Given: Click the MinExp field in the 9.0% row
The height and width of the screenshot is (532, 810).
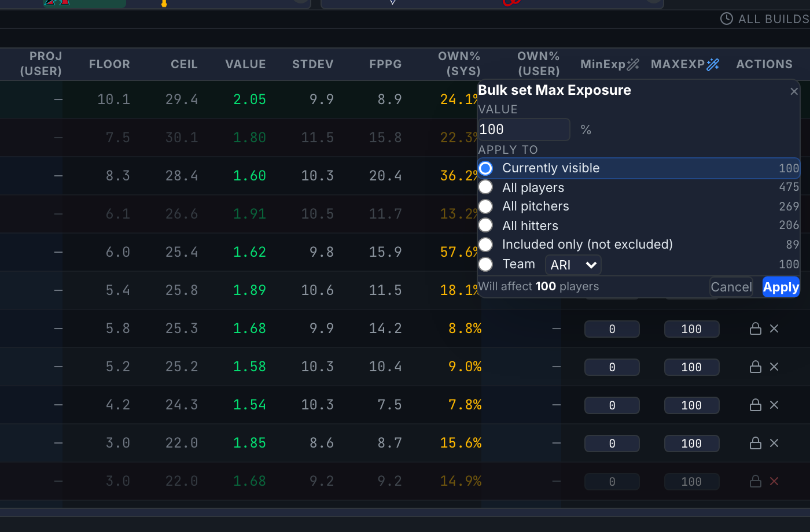Looking at the screenshot, I should (612, 367).
